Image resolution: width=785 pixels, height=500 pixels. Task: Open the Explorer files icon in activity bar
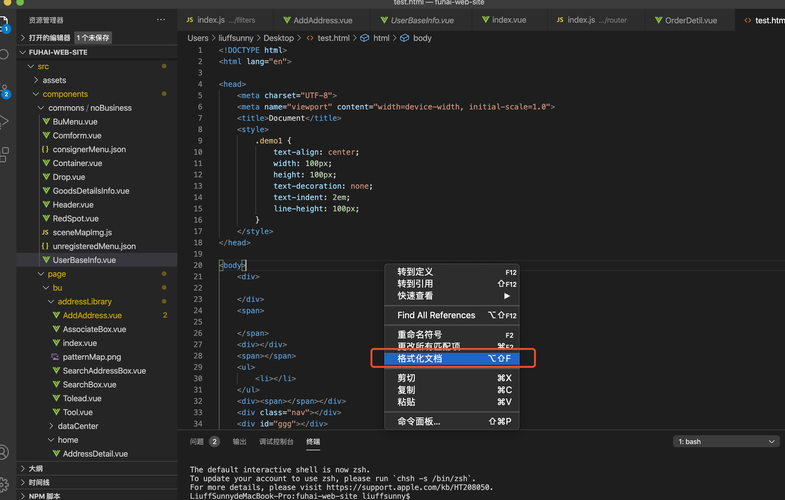(x=4, y=24)
